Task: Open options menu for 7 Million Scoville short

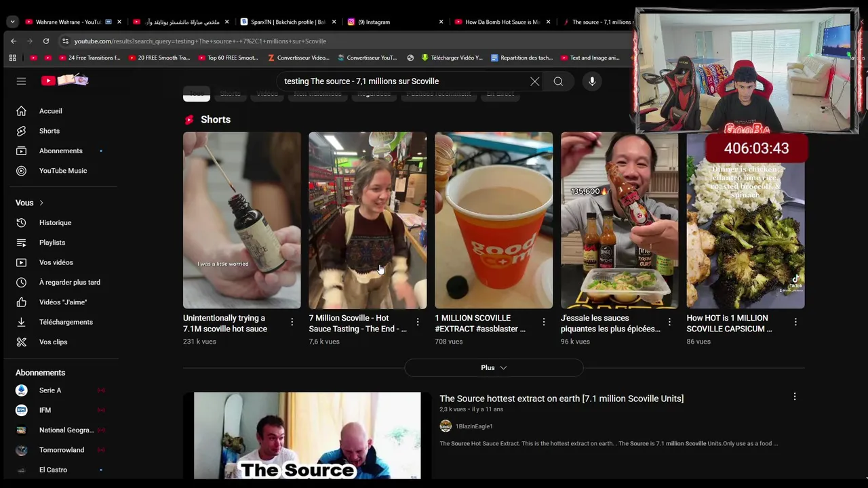Action: 418,322
